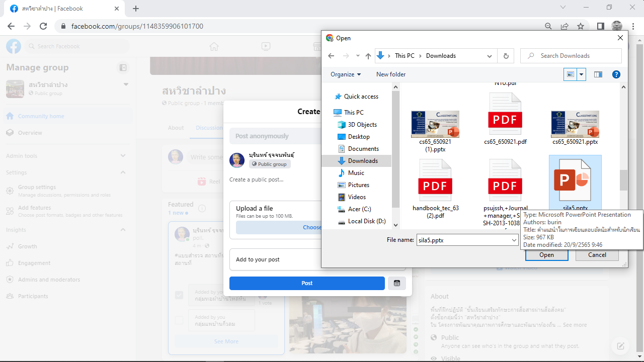This screenshot has width=644, height=362.
Task: Click the blue Post button
Action: click(307, 283)
